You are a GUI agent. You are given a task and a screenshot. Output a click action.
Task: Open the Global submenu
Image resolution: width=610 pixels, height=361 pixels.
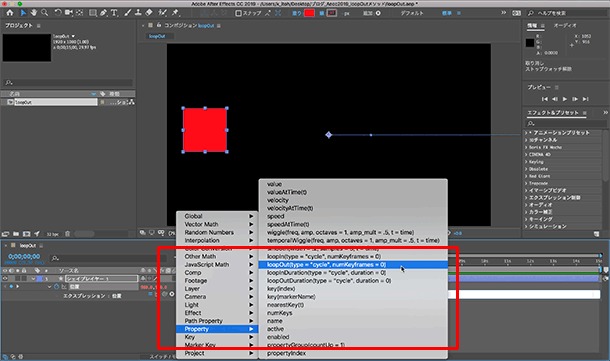coord(217,216)
